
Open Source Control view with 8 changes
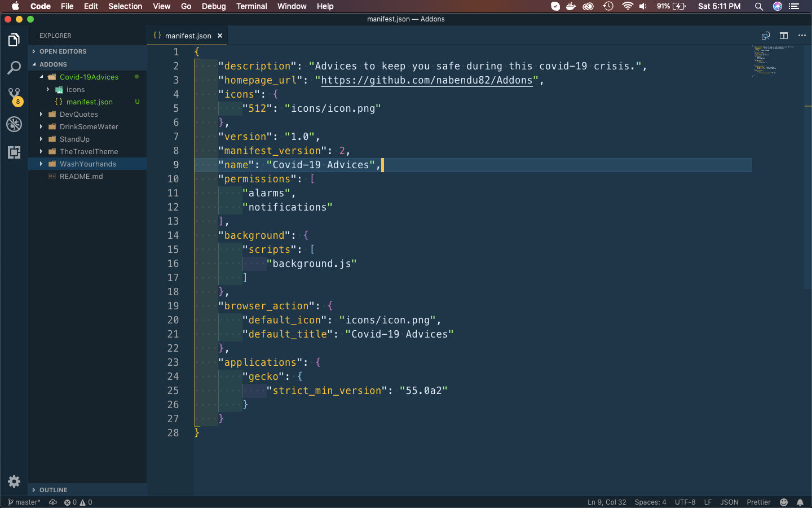[14, 96]
